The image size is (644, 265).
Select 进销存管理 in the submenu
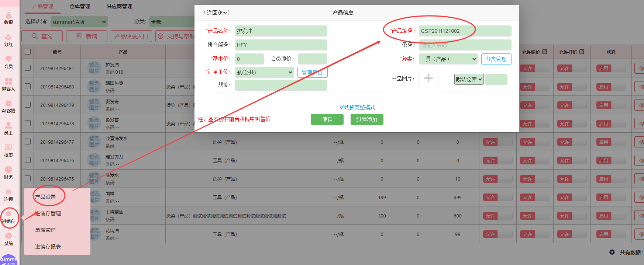(x=48, y=213)
